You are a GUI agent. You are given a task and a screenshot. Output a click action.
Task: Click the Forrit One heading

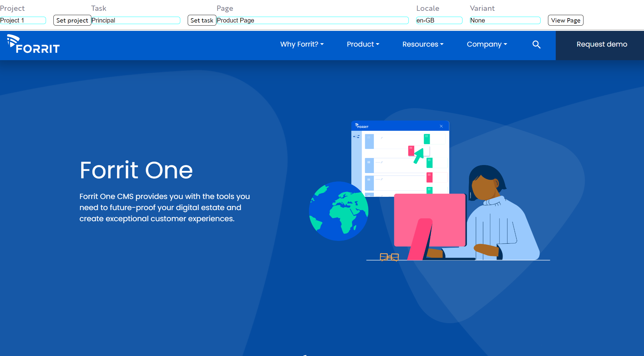[136, 170]
